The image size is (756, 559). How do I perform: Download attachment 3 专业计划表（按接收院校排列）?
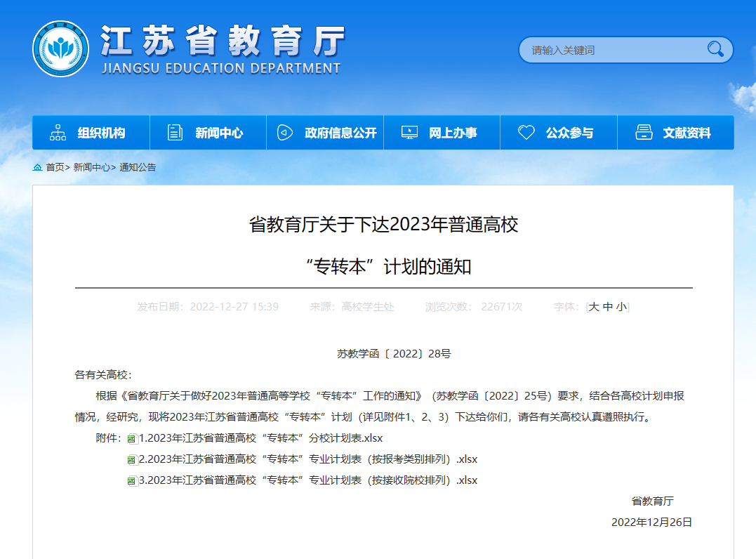coord(309,480)
